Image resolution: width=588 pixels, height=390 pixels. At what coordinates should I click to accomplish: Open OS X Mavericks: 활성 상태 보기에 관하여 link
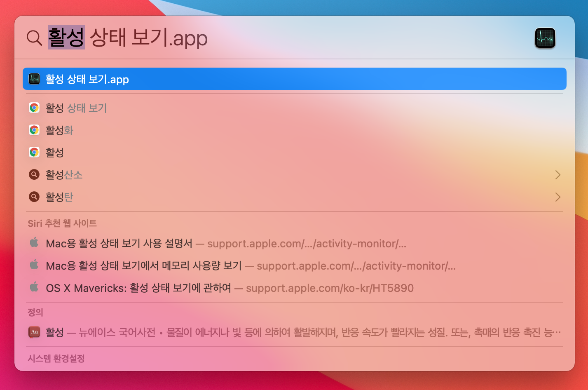pos(295,288)
